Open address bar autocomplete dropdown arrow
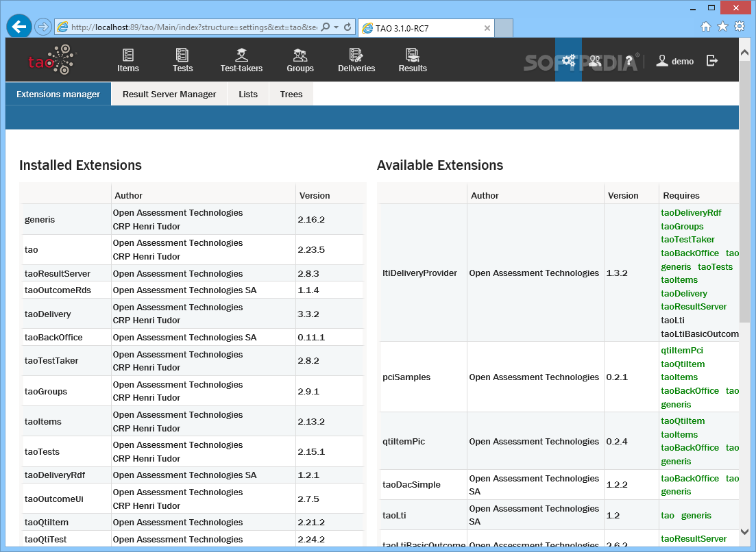The height and width of the screenshot is (552, 756). [336, 27]
